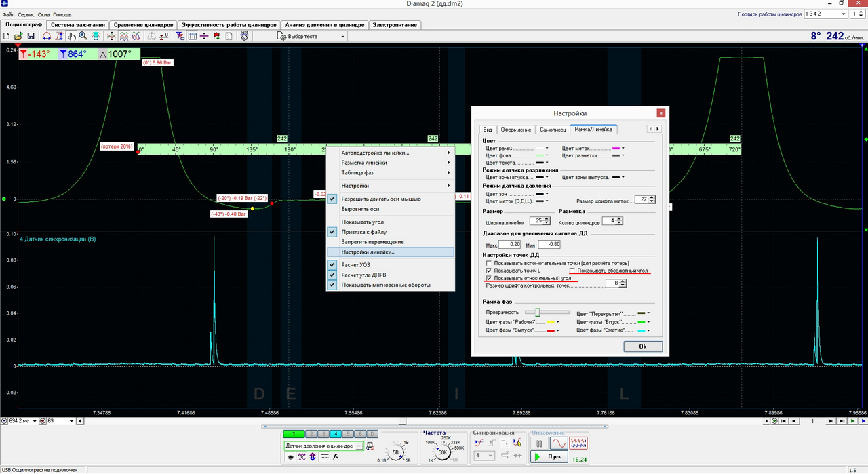Select the horizontal cursor measurement tool
Viewport: 868px width, 474px height.
coord(47,36)
